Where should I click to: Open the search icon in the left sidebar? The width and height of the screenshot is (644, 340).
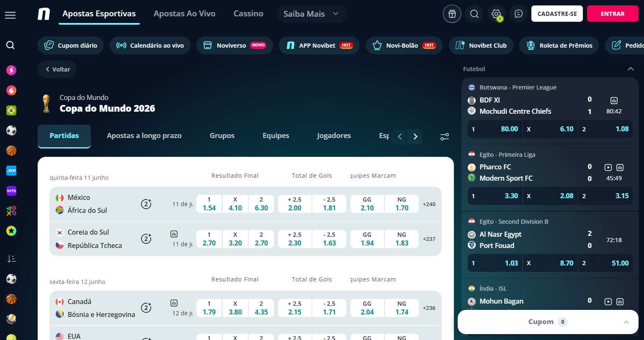[x=10, y=45]
